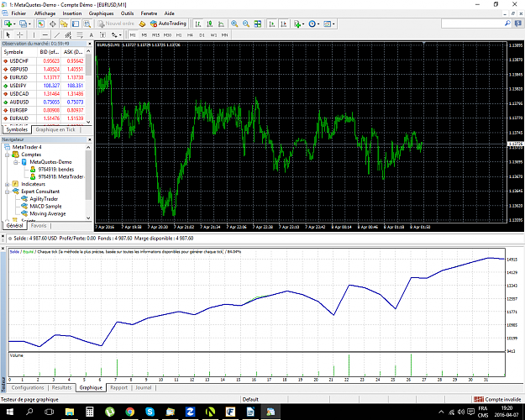Click the Nouvel ordre button
The width and height of the screenshot is (525, 420).
click(116, 24)
